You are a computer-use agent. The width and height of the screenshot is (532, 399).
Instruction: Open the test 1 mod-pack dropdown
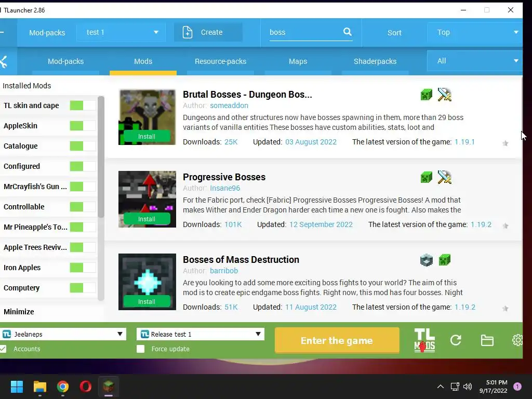click(x=121, y=32)
